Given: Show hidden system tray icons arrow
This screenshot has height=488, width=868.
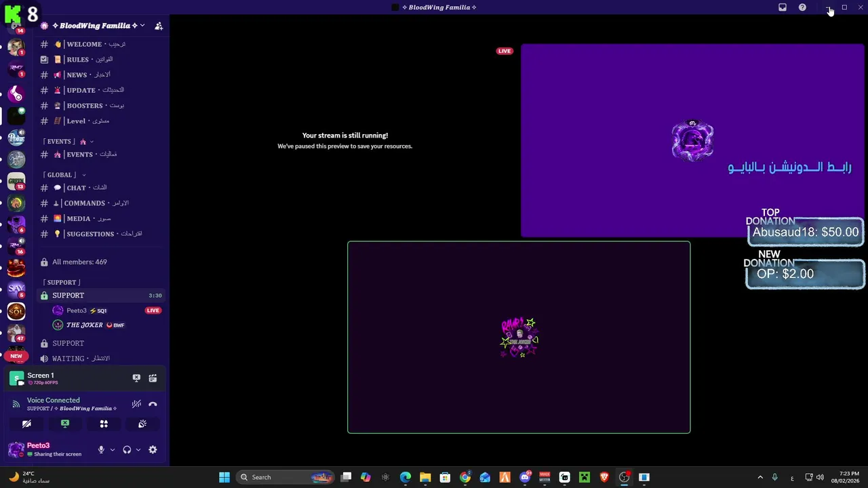Looking at the screenshot, I should click(x=760, y=477).
